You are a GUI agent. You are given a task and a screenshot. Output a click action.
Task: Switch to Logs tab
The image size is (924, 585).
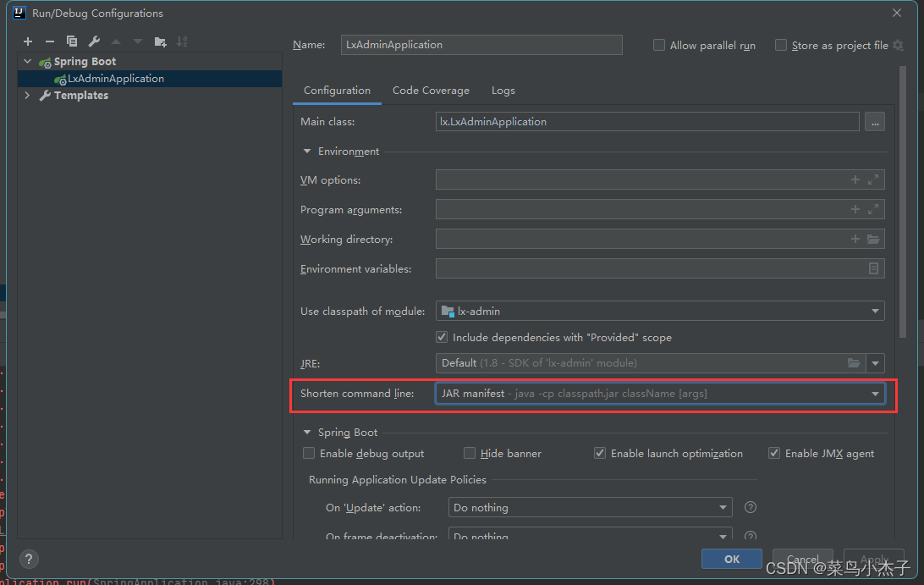[x=503, y=91]
